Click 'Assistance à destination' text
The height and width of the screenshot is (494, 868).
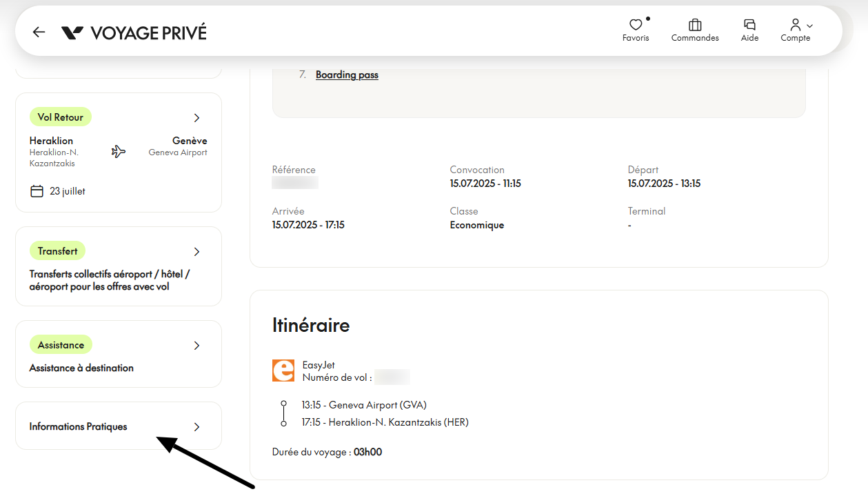tap(81, 368)
